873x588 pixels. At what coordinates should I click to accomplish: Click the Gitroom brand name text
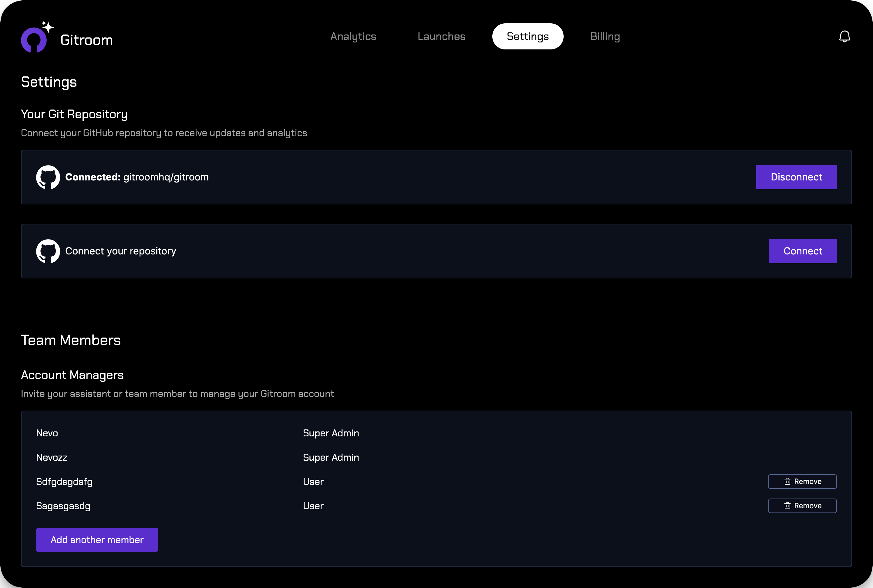[x=87, y=40]
